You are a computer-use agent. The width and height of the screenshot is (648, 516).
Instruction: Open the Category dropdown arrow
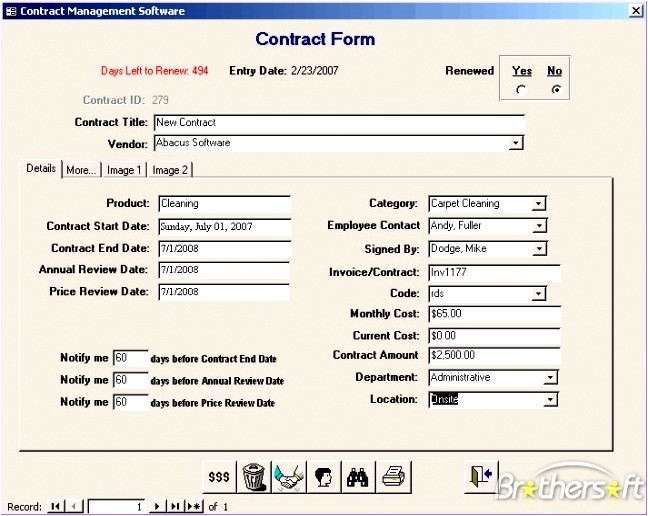(538, 204)
